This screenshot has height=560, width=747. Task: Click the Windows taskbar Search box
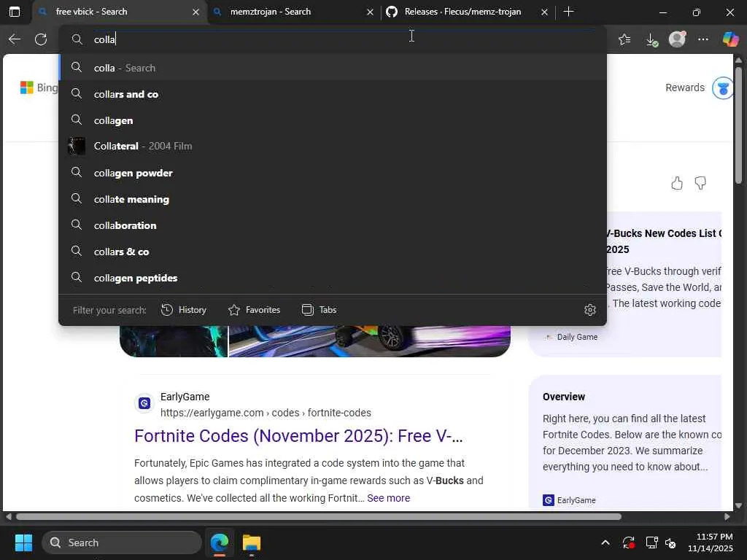tap(122, 542)
